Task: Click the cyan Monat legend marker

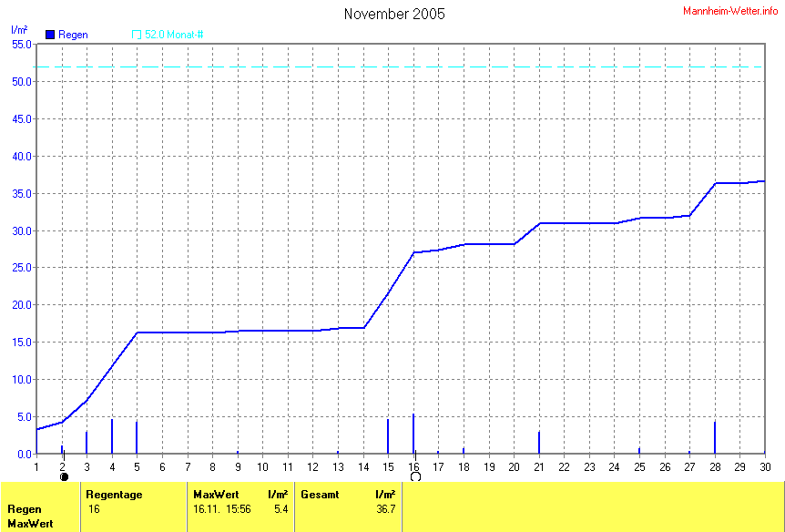Action: pos(138,35)
